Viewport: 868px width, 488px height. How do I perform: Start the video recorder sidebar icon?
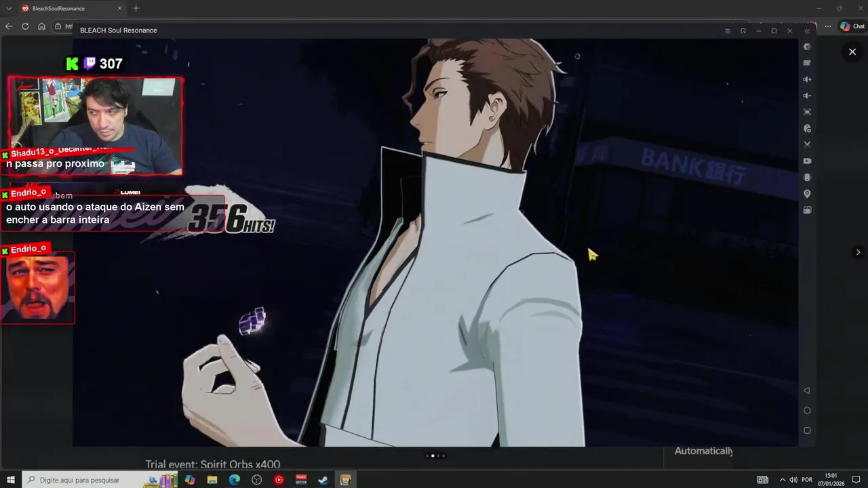(x=807, y=161)
